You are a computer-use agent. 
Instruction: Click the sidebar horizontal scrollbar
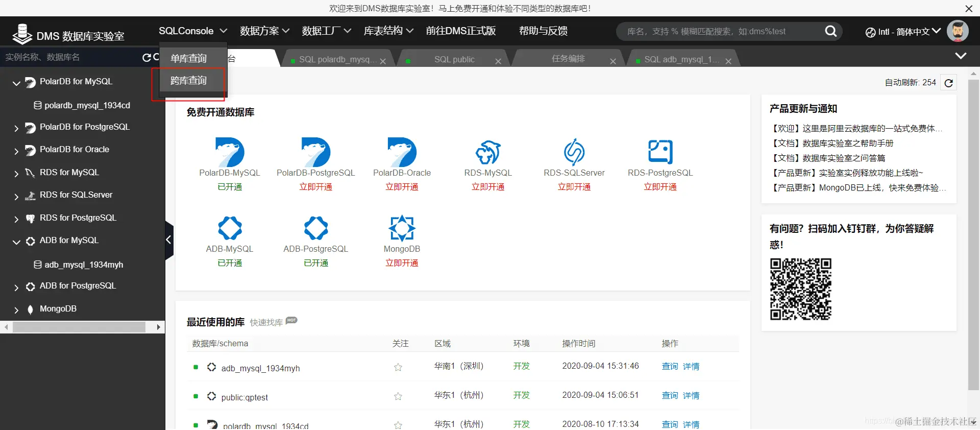(x=79, y=327)
